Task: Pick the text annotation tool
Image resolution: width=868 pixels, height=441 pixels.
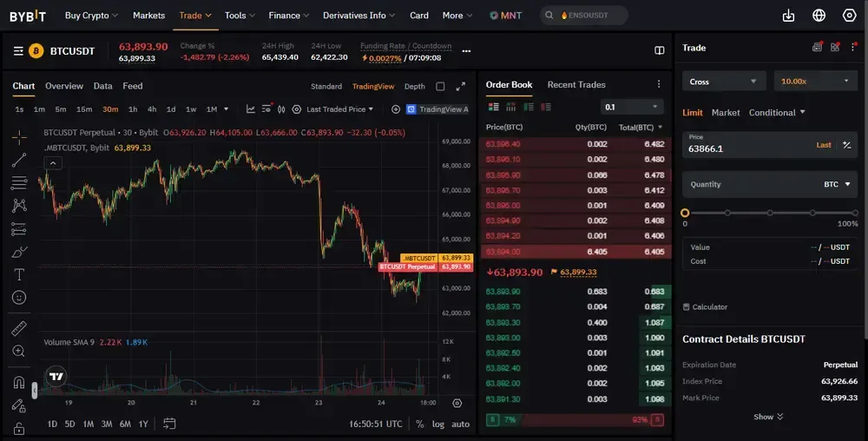Action: (x=19, y=274)
